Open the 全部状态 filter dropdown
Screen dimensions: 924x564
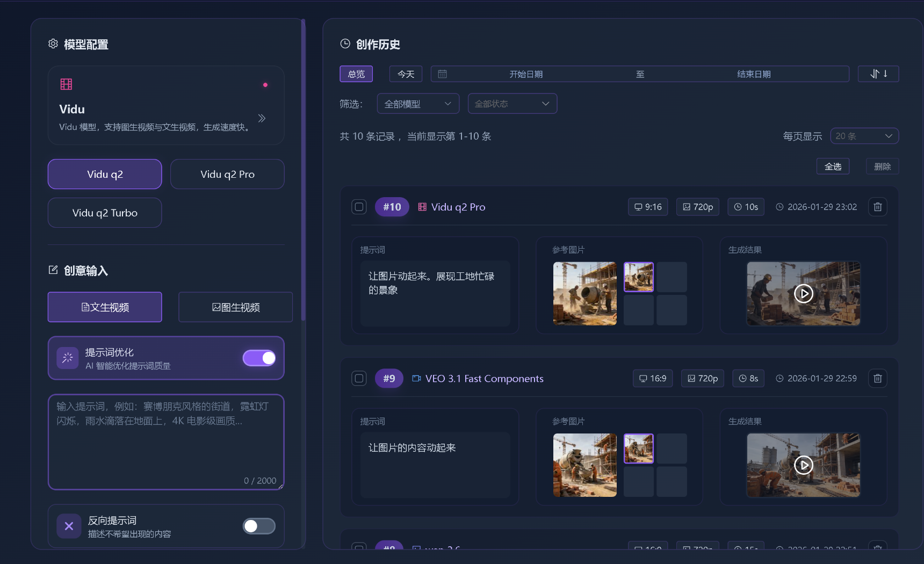coord(512,103)
